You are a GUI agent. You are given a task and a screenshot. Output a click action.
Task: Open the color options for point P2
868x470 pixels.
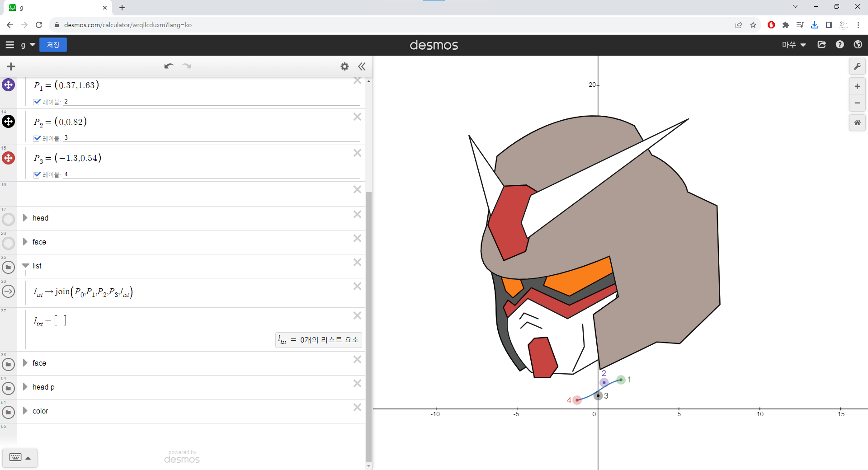click(x=9, y=122)
